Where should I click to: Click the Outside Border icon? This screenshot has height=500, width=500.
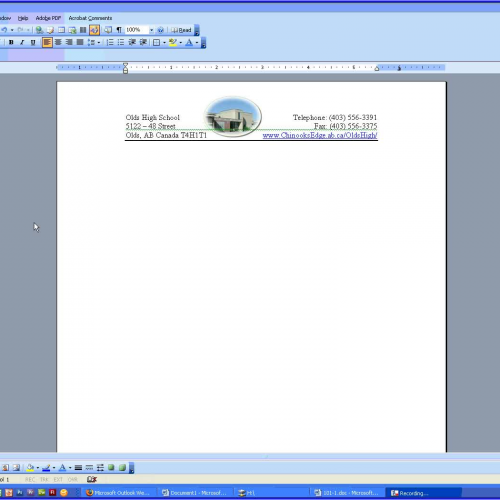[x=156, y=42]
